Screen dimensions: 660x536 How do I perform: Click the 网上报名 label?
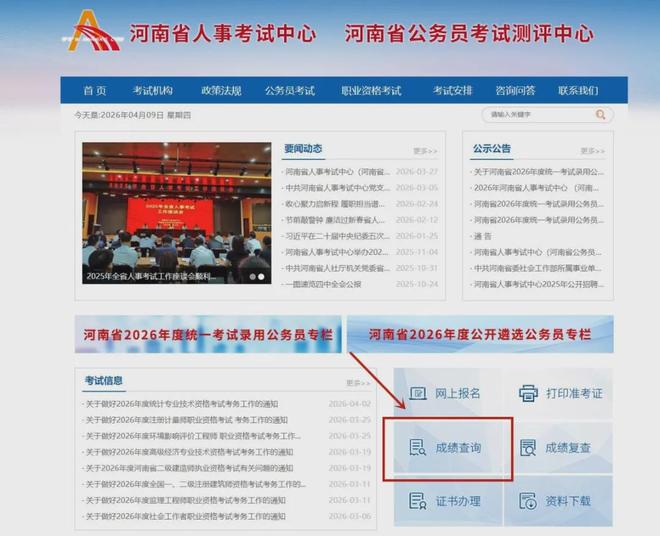458,394
